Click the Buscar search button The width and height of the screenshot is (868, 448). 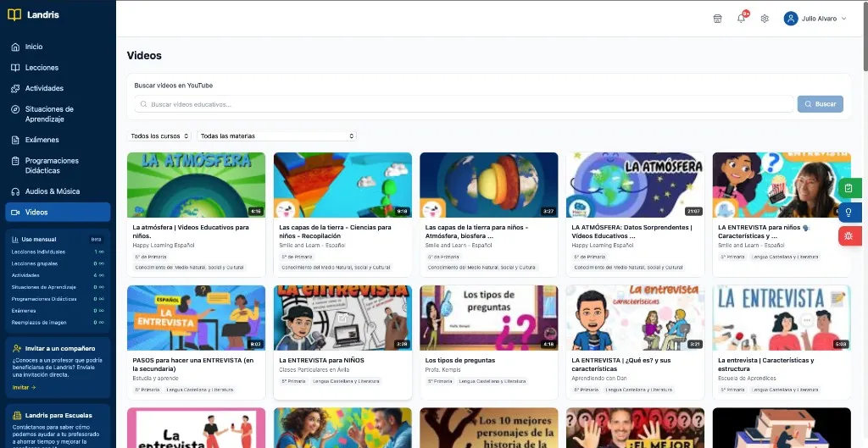tap(821, 104)
